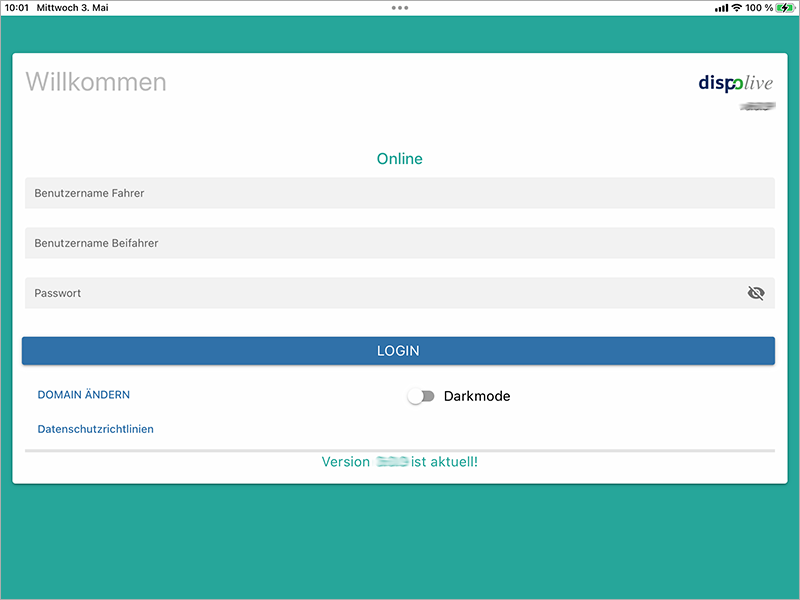The image size is (800, 600).
Task: Click the LOGIN button
Action: click(398, 351)
